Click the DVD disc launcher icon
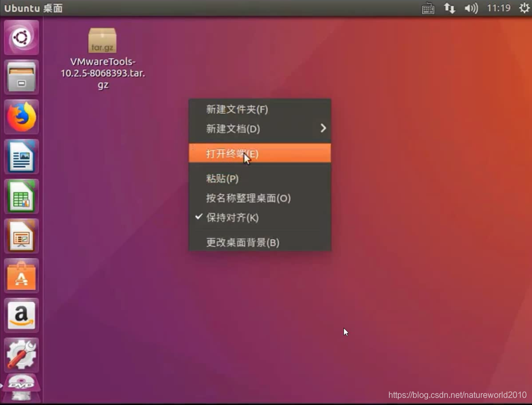 [x=21, y=388]
